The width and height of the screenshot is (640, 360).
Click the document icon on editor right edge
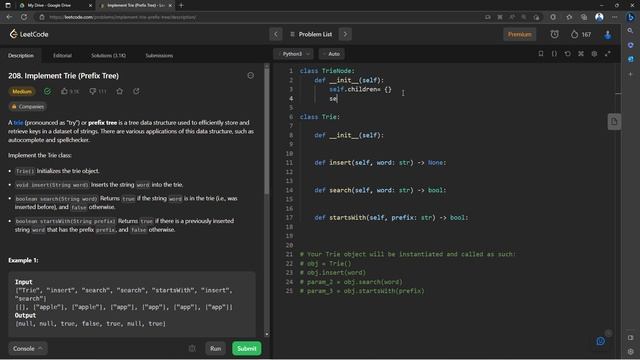point(614,122)
